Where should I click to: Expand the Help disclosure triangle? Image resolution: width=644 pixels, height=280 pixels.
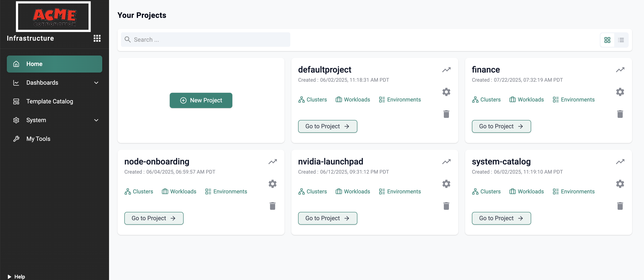[10, 277]
